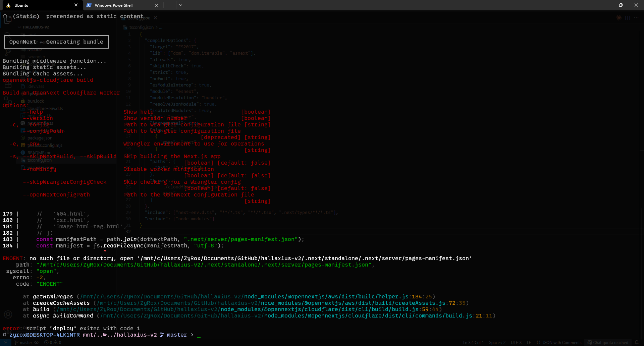
Task: Open cloudflare-env.d.ts in VS Code explorer
Action: click(x=45, y=108)
